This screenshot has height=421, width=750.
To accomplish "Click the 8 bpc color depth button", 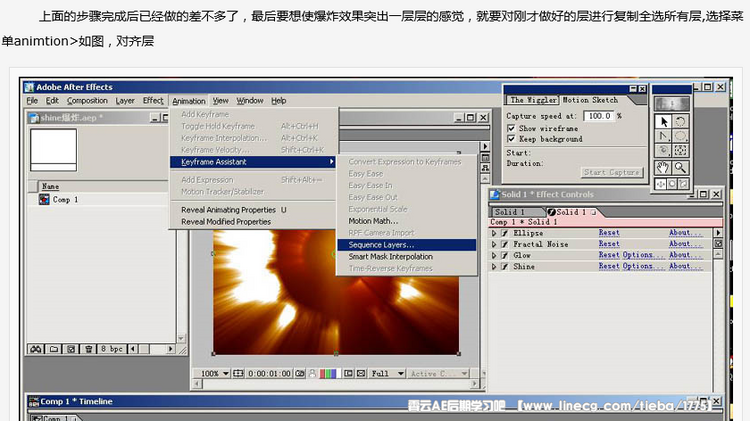I will coord(112,349).
